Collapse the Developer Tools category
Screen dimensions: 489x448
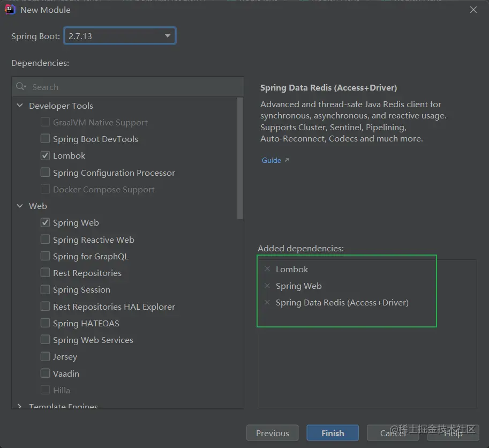[x=20, y=106]
